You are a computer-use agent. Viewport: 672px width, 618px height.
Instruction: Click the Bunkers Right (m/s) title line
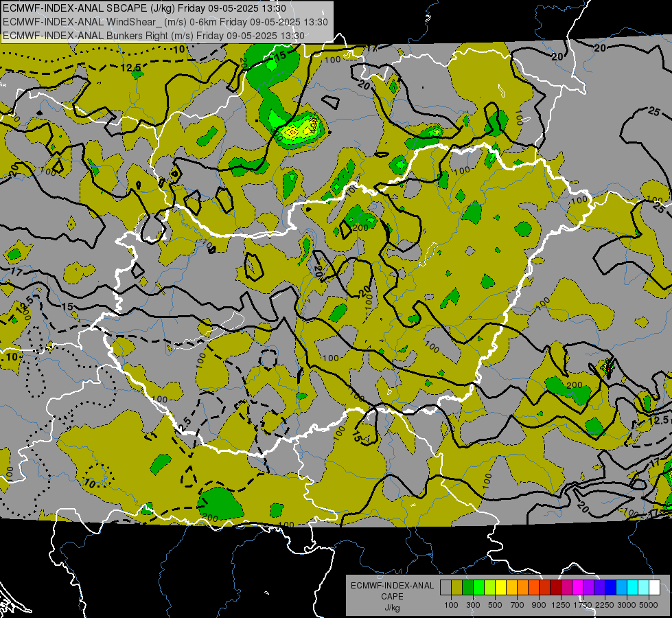coord(154,36)
